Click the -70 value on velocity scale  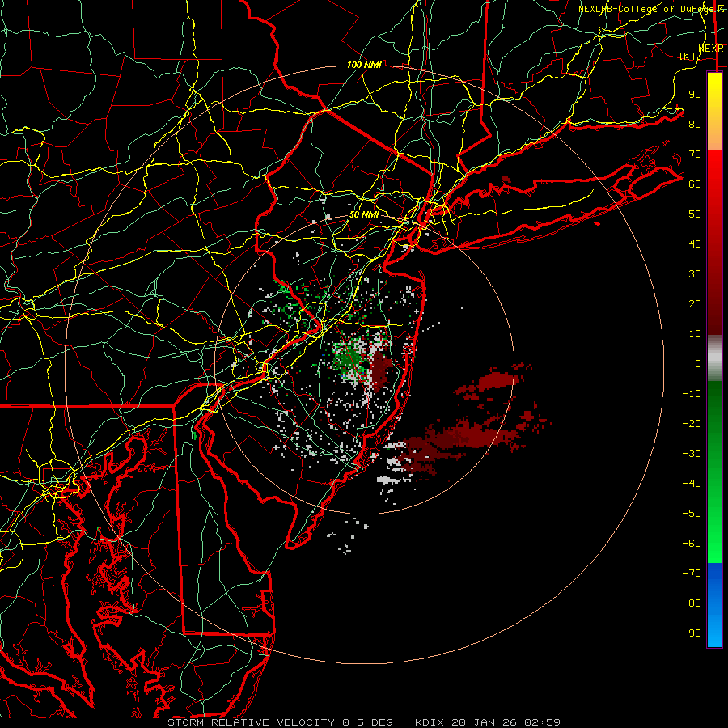pos(692,573)
